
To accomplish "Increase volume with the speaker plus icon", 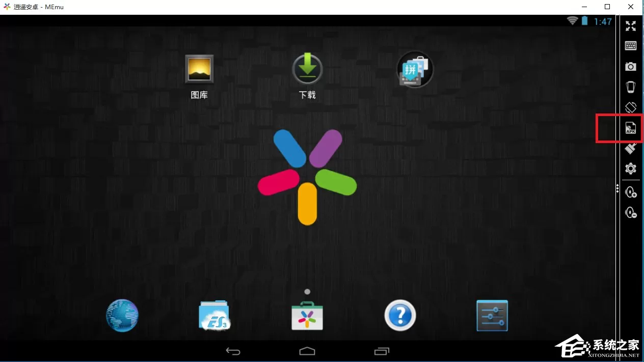I will [x=631, y=192].
